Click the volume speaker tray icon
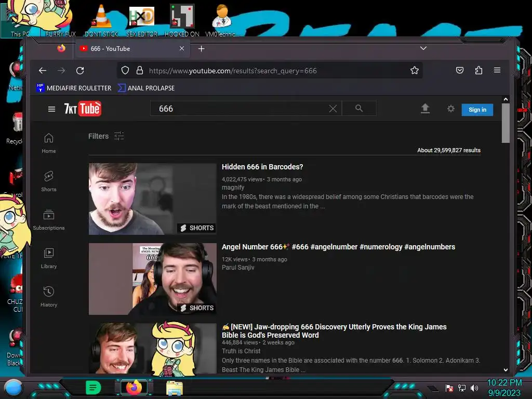The height and width of the screenshot is (399, 532). pyautogui.click(x=474, y=388)
